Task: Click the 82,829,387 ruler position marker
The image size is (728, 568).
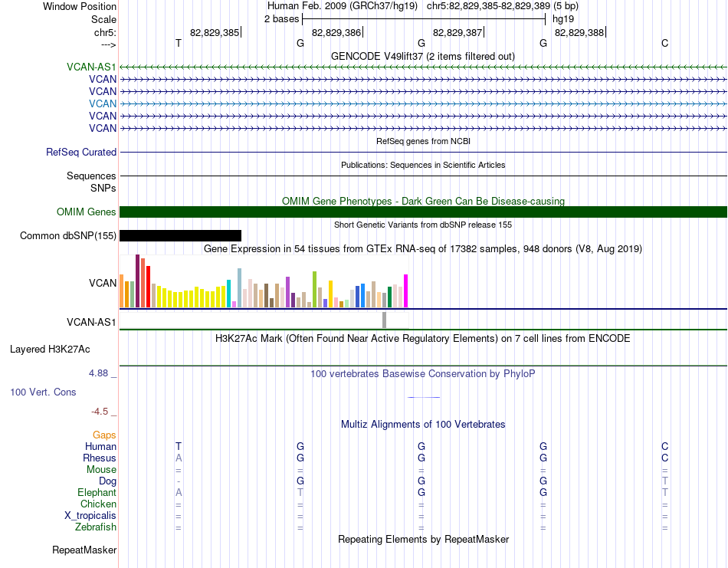Action: [457, 32]
